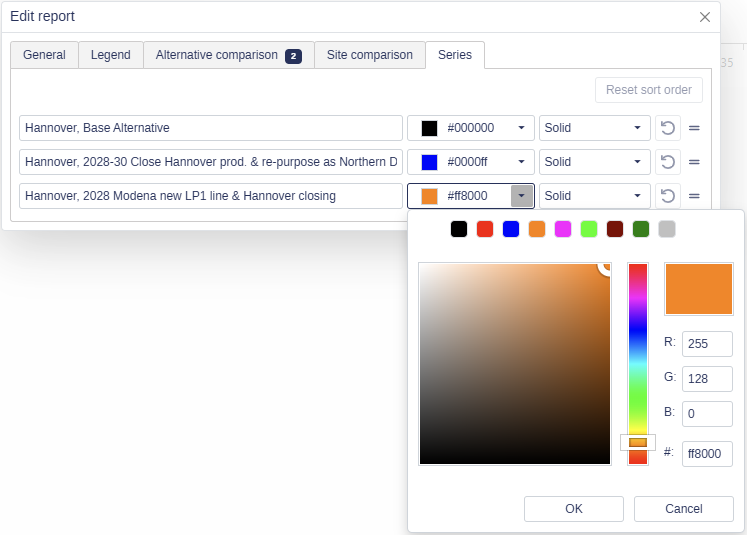Reset the Hannover 2028 Modena series row
The width and height of the screenshot is (747, 535).
tap(667, 196)
